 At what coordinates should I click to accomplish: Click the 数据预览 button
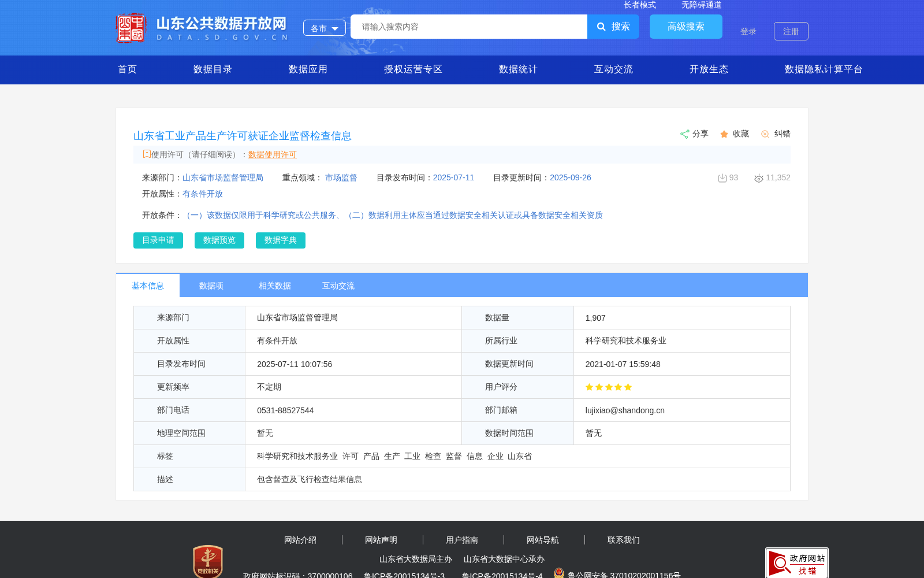pos(219,240)
